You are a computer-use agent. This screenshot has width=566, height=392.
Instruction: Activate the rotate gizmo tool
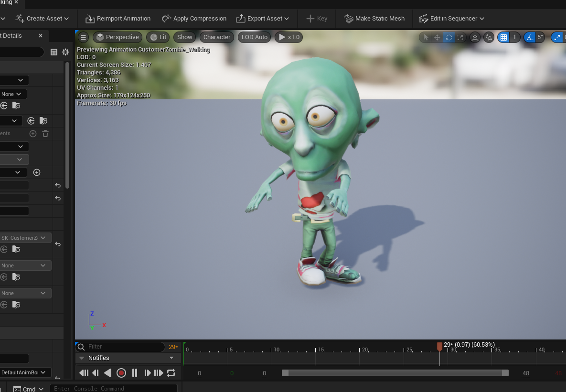pyautogui.click(x=449, y=37)
